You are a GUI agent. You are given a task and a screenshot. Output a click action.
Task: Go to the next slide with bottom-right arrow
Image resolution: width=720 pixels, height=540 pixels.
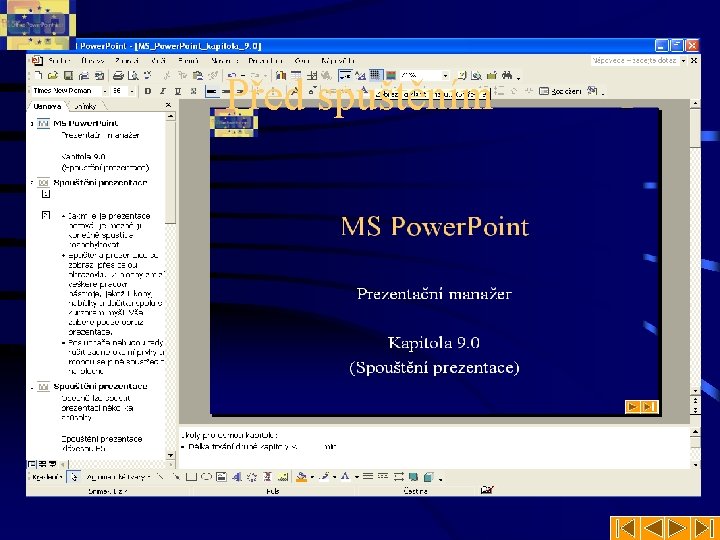[x=678, y=528]
